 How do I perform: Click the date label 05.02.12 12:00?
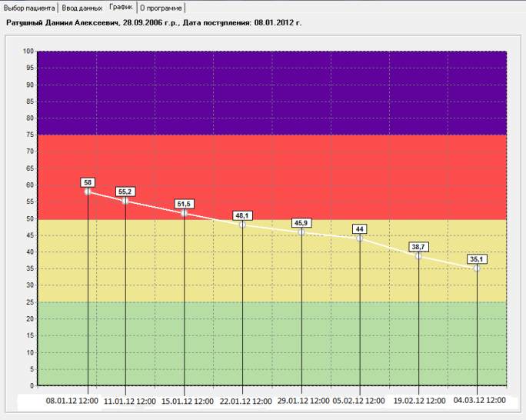[x=358, y=401]
